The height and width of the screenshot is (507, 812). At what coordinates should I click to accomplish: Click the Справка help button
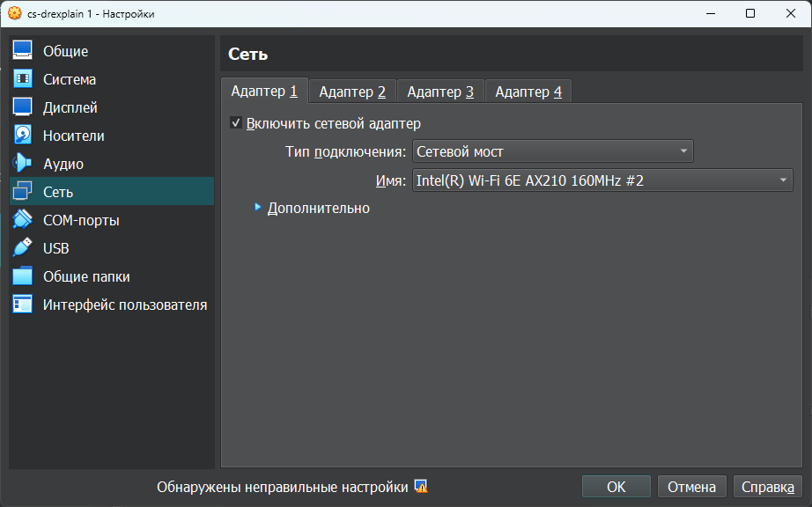click(x=767, y=487)
